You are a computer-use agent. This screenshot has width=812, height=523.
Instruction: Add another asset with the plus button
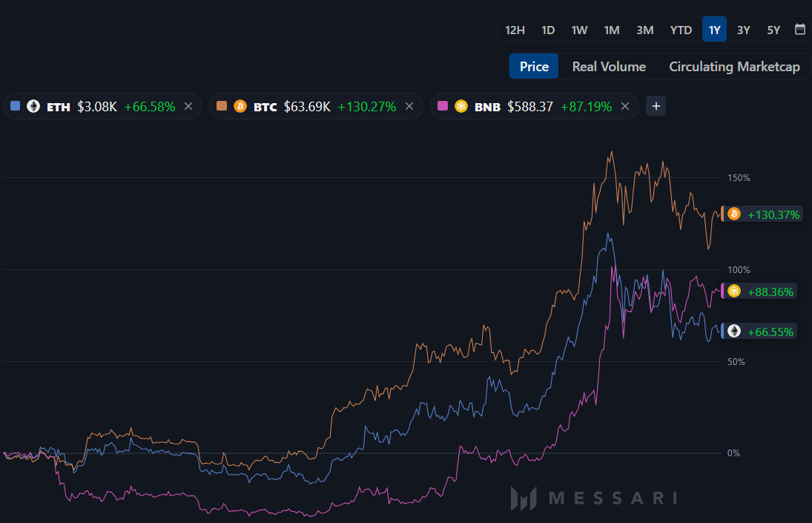[656, 106]
